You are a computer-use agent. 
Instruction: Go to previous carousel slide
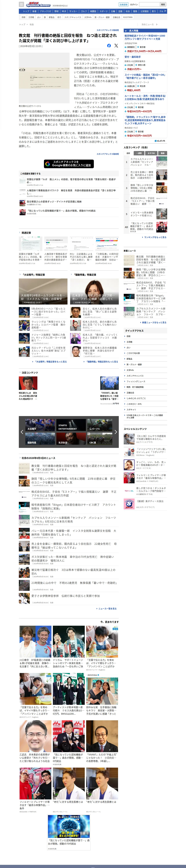point(22,432)
